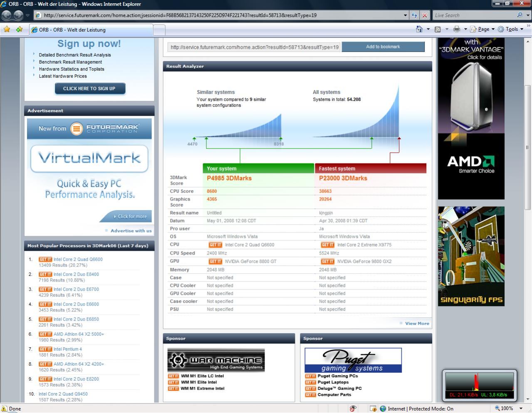
Task: Open the search provider dropdown arrow
Action: [x=528, y=15]
